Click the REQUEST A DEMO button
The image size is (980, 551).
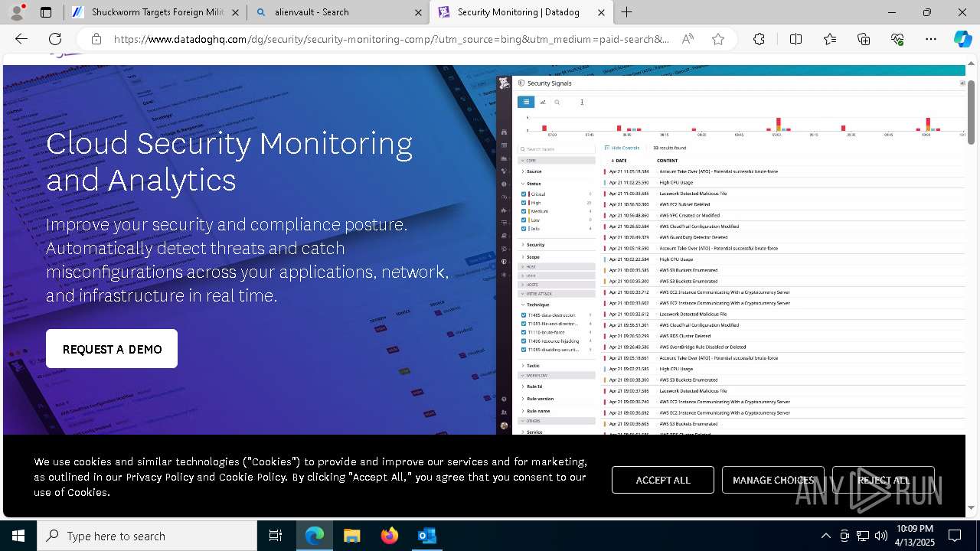(x=112, y=349)
